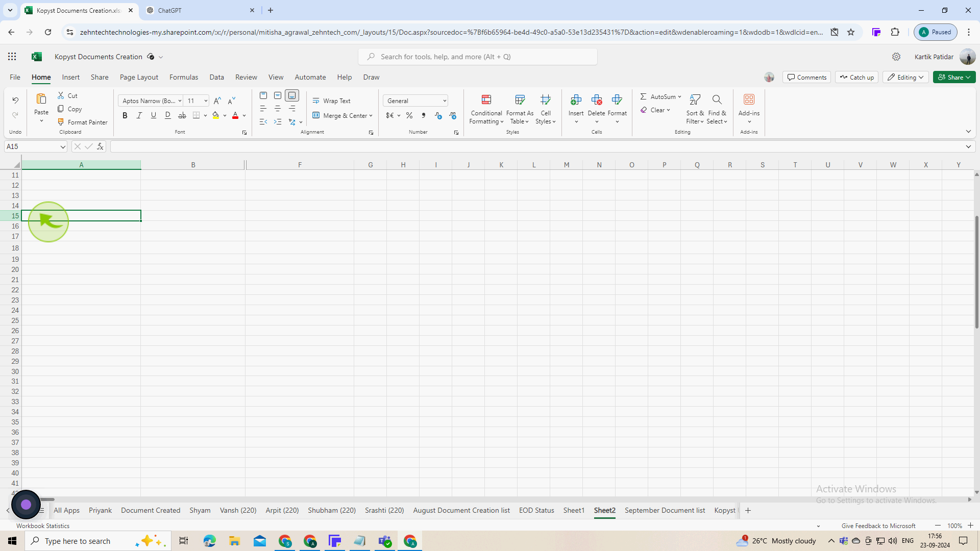Switch to the Insert ribbon tab
This screenshot has width=980, height=551.
(x=71, y=77)
